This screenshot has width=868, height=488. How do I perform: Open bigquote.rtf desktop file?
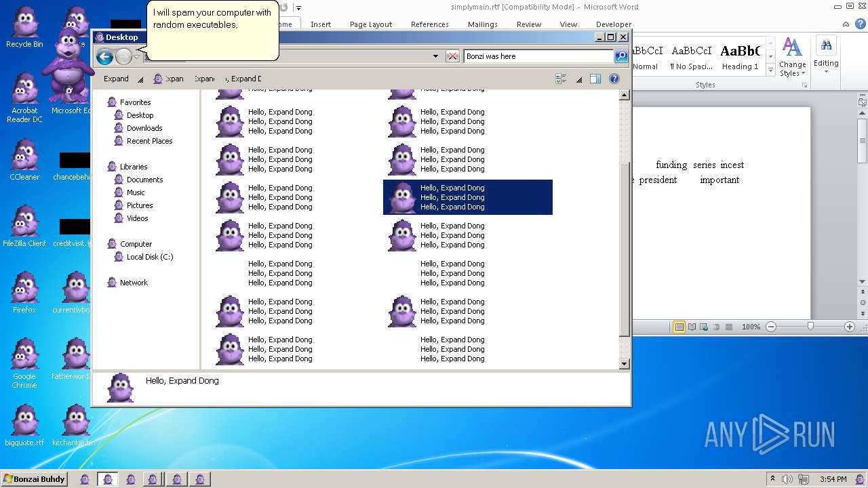24,426
